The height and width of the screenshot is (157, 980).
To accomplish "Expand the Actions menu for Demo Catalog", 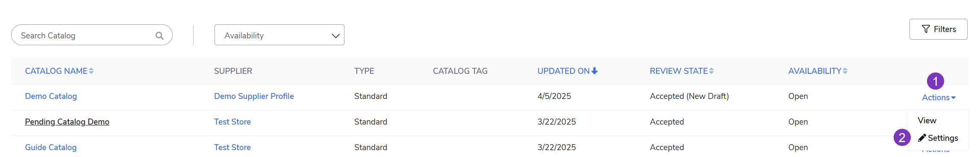I will tap(939, 97).
